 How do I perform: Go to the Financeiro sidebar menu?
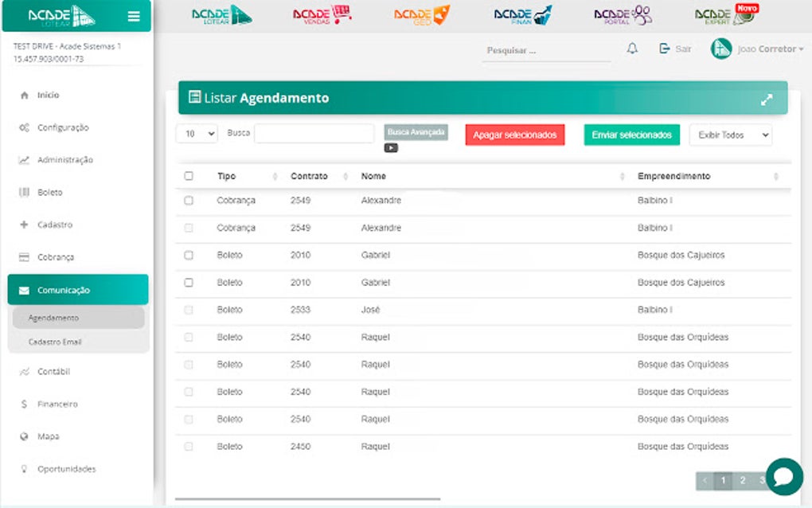(57, 404)
